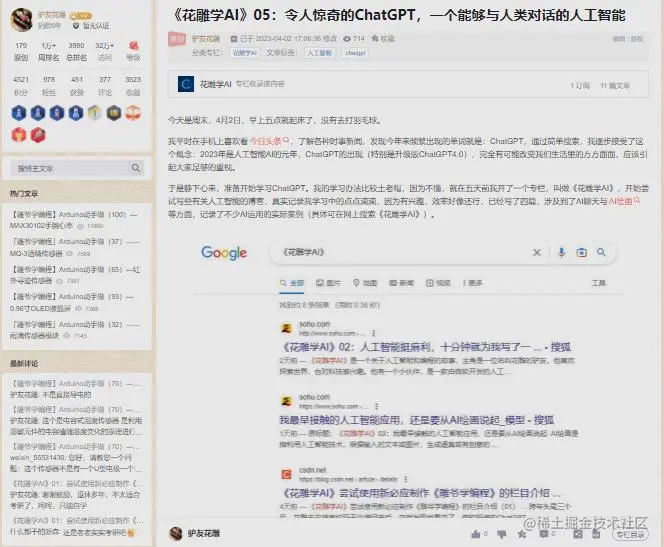Screen dimensions: 664x547
Task: Click 179 原创 count in profile
Action: coord(21,51)
